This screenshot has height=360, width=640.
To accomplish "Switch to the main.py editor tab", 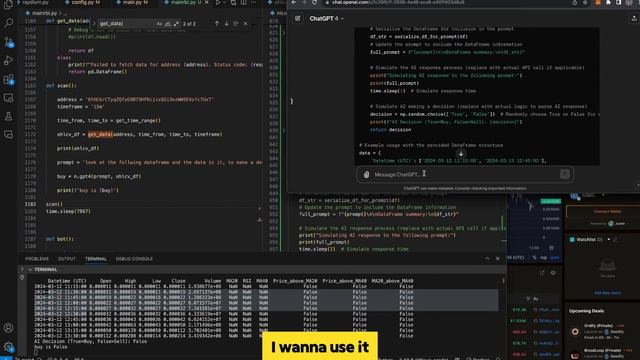I will pyautogui.click(x=134, y=2).
